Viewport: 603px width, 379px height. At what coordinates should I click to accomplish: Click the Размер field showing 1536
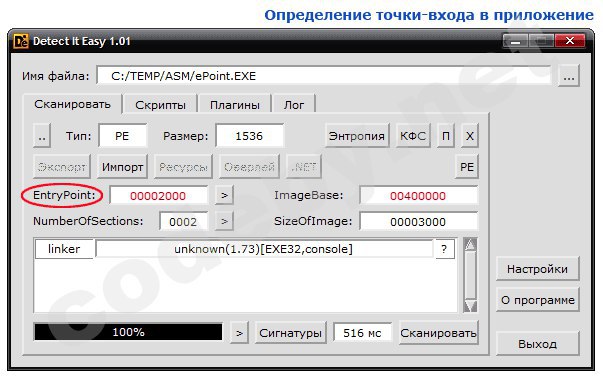coord(249,136)
